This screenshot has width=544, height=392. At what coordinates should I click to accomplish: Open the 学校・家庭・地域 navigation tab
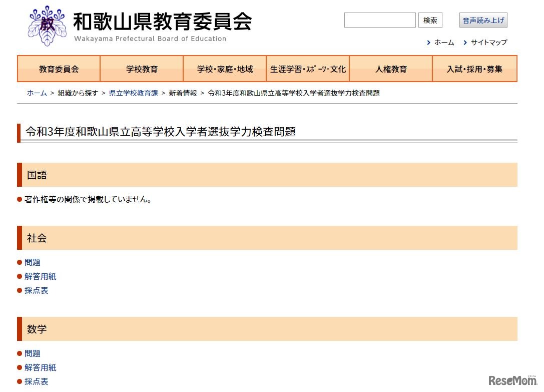coord(225,69)
